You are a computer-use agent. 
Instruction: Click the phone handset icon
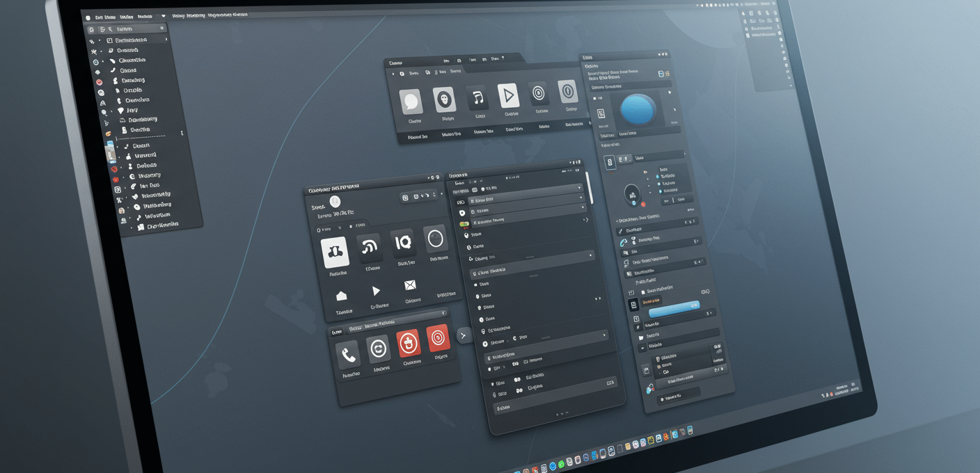(x=349, y=356)
